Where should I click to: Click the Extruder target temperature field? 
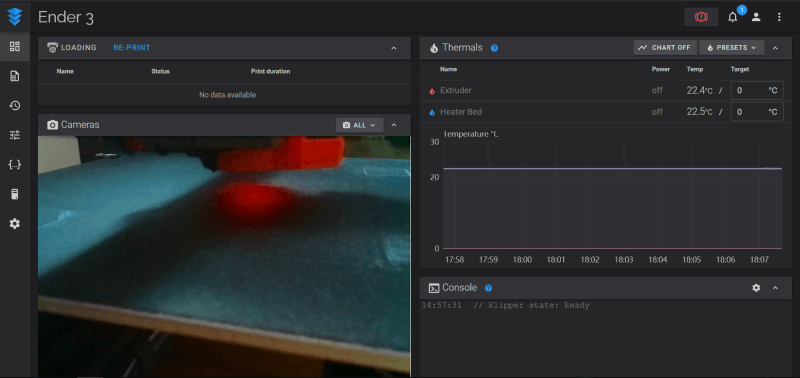(757, 90)
